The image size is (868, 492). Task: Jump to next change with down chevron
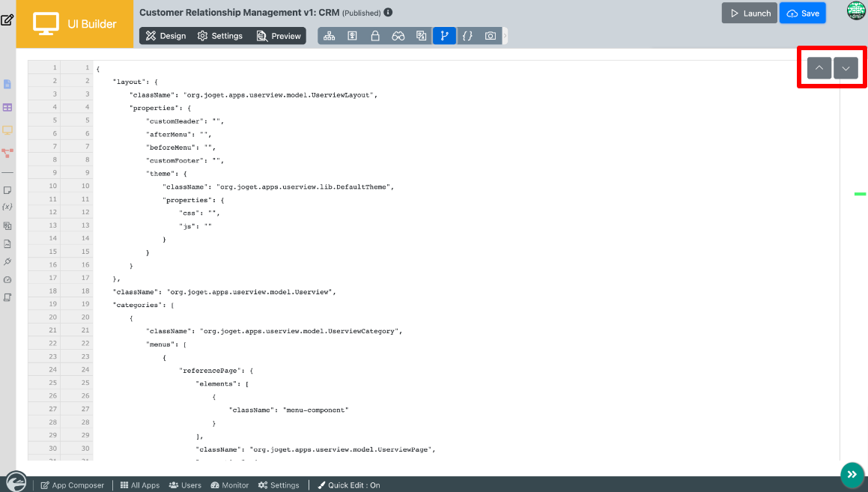point(846,68)
